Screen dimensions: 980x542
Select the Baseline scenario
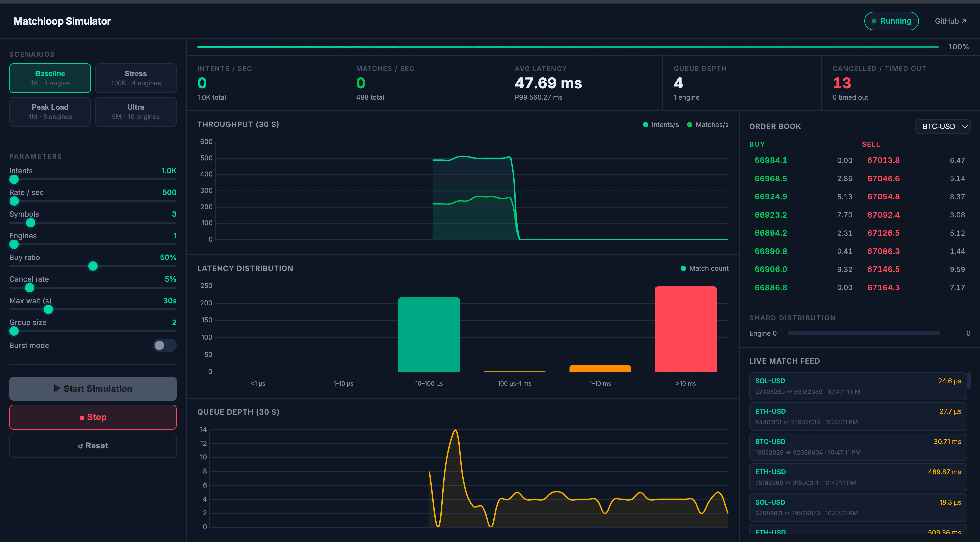tap(50, 78)
